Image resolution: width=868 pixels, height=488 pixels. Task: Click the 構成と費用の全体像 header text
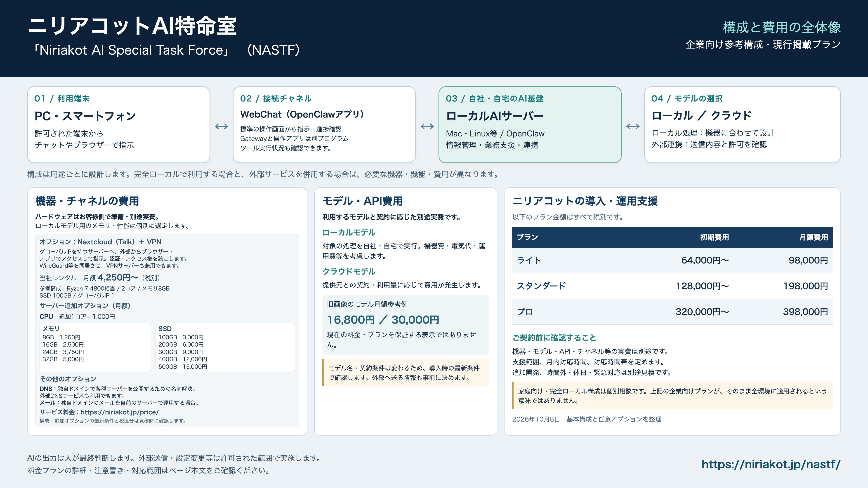point(781,27)
